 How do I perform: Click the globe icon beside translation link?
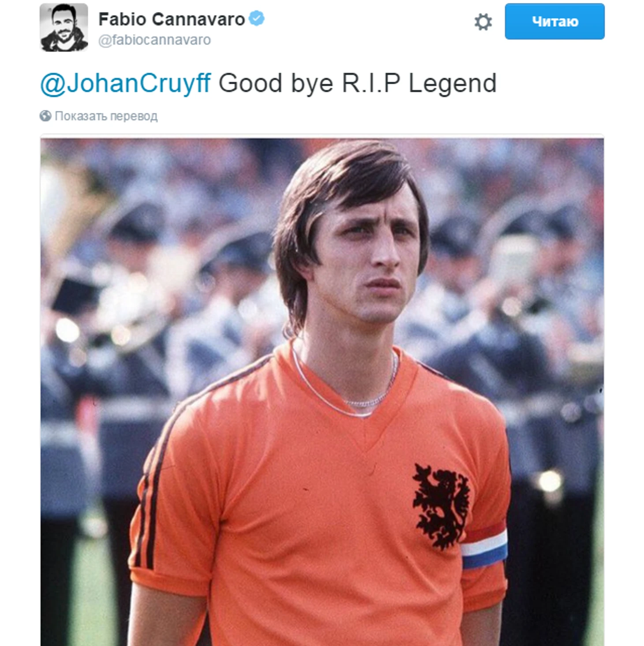[45, 116]
